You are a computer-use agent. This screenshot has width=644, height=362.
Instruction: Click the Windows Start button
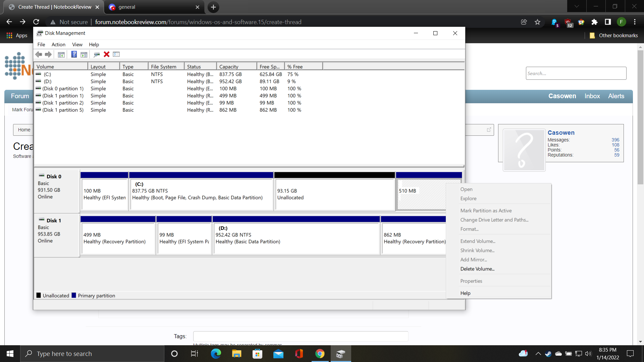coord(10,354)
